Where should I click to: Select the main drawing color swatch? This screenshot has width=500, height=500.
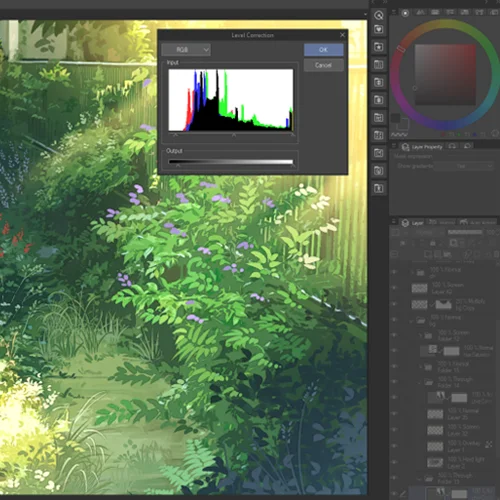tap(395, 118)
